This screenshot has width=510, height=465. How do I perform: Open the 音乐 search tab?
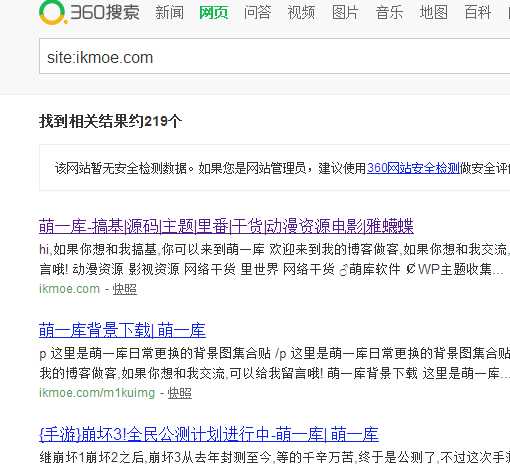389,13
